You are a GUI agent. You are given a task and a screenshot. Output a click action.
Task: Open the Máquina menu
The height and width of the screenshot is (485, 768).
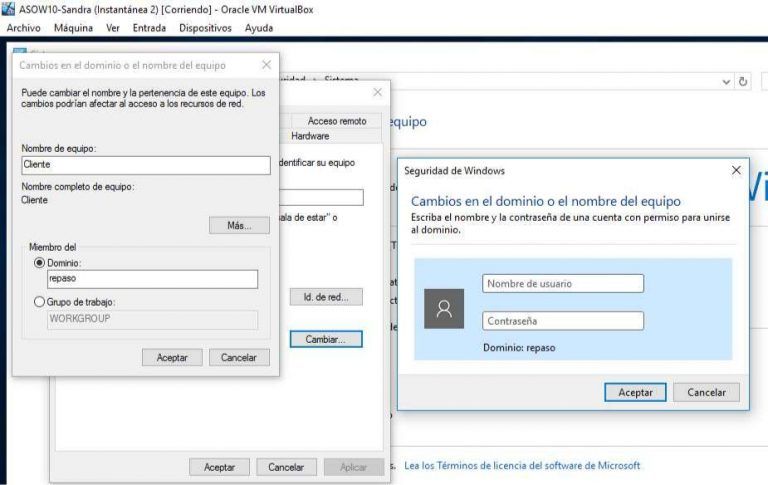coord(73,28)
